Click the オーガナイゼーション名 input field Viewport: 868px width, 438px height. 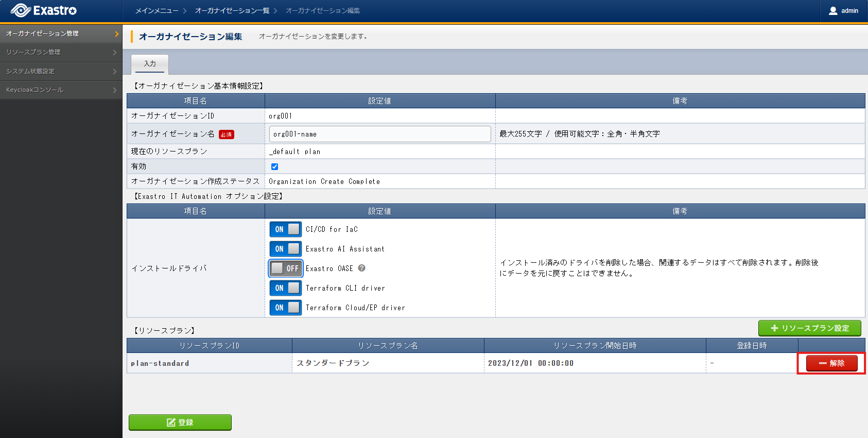point(380,134)
